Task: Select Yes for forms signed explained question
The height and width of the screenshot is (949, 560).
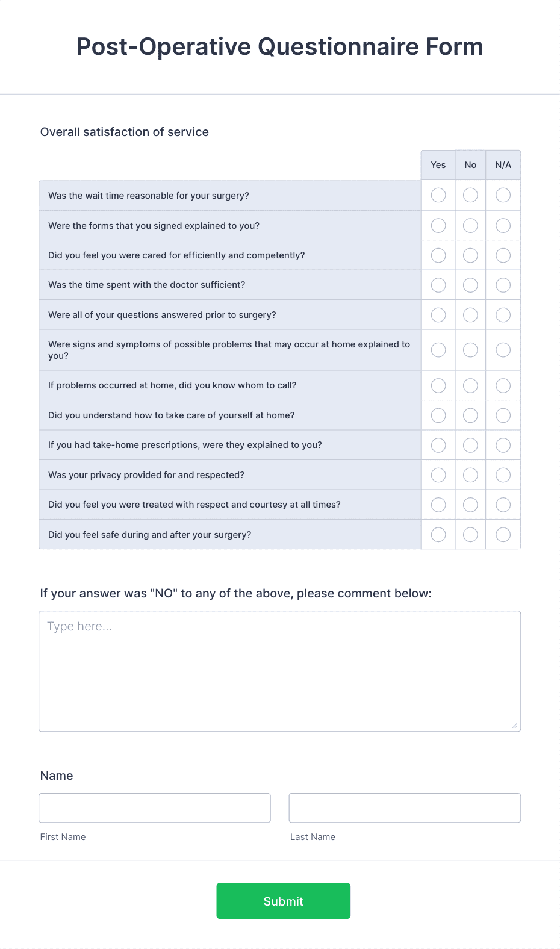Action: click(x=438, y=225)
